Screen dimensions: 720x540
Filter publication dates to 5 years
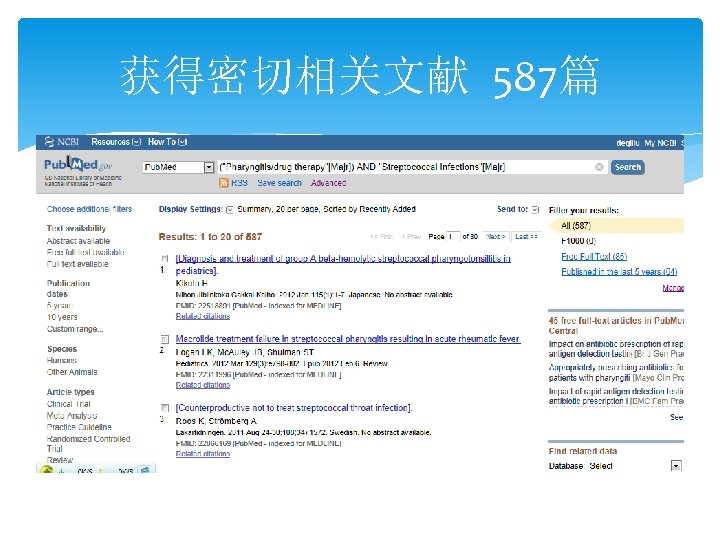[x=59, y=305]
